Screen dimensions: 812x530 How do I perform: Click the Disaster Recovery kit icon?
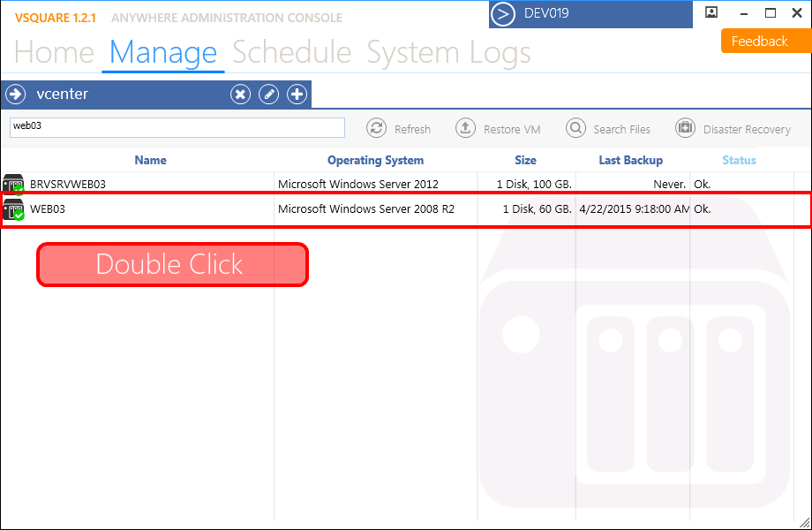pos(685,128)
